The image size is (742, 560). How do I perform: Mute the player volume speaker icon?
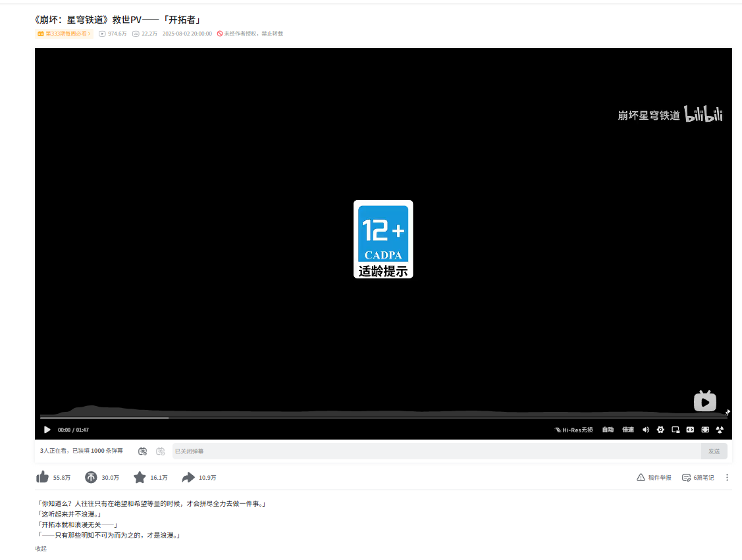tap(645, 430)
